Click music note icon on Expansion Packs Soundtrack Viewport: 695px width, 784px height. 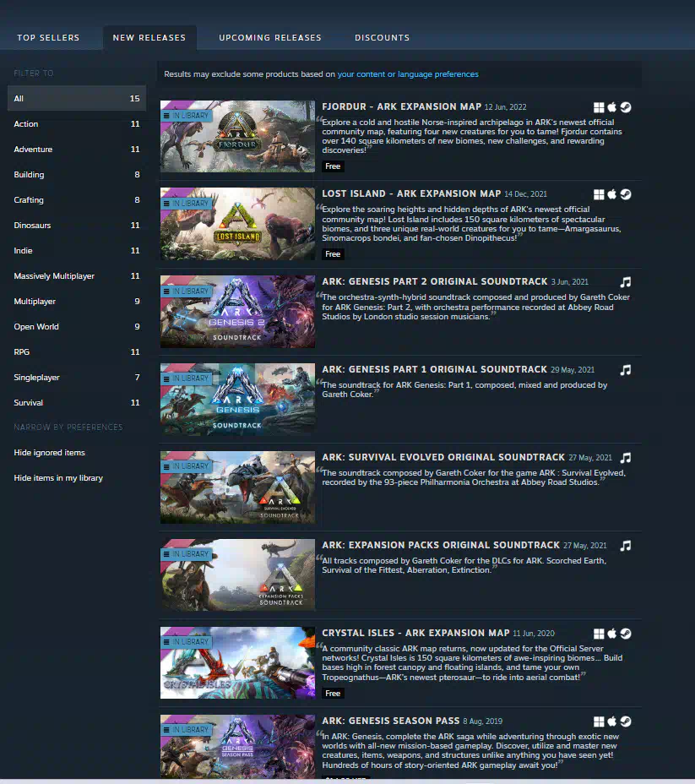pos(626,546)
